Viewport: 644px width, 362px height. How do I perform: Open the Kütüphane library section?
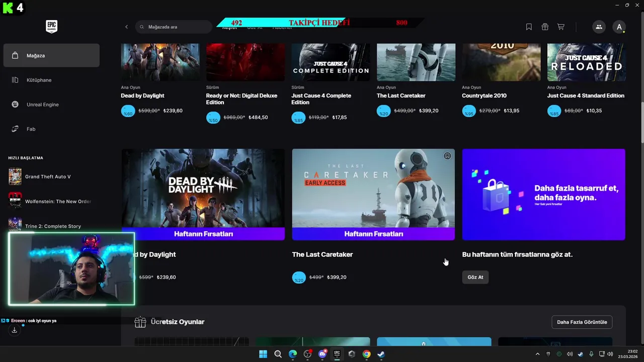[x=51, y=80]
